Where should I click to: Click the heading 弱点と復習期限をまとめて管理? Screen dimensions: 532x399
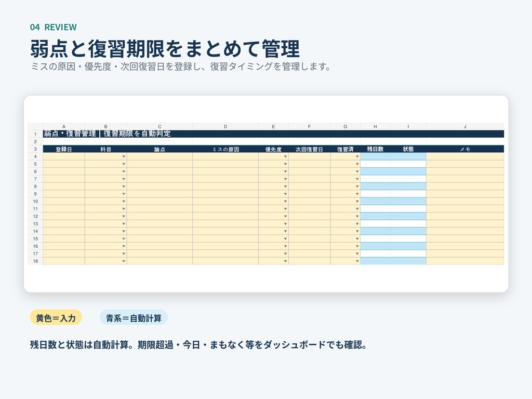tap(165, 48)
